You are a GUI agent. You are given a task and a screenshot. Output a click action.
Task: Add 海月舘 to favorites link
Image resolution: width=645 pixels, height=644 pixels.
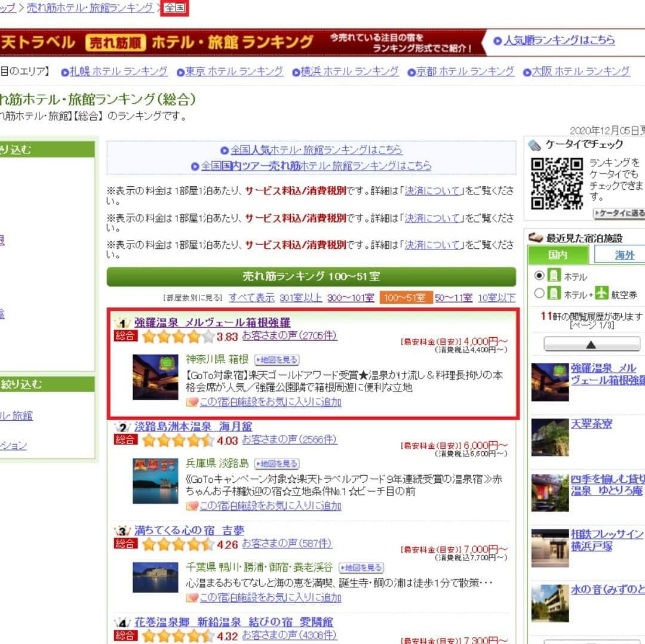click(x=271, y=506)
